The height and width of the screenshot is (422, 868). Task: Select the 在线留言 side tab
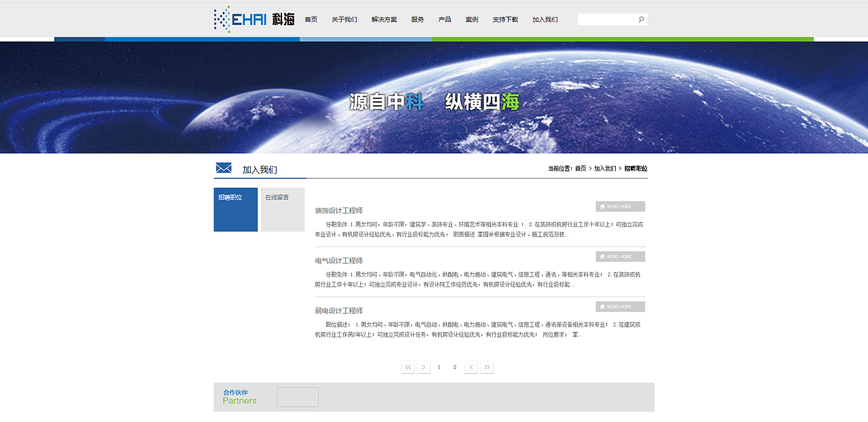click(x=283, y=209)
